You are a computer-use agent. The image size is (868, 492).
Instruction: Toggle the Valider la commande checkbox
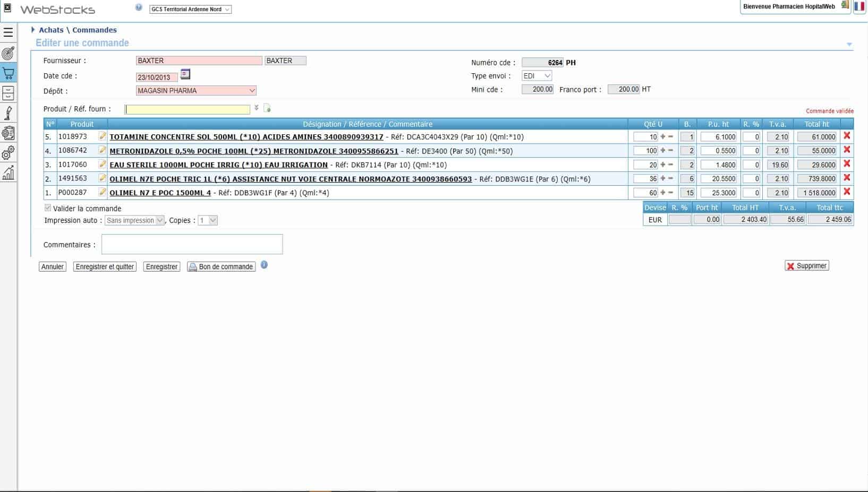(48, 208)
